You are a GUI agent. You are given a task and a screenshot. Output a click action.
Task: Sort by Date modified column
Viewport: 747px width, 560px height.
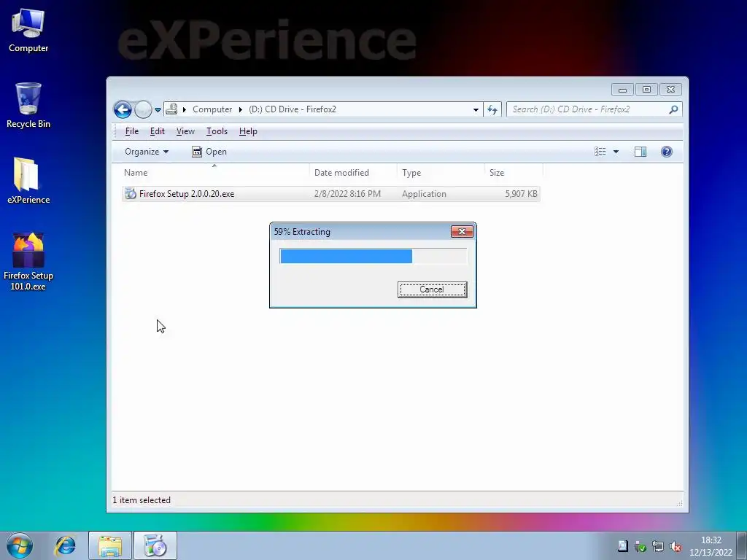coord(353,172)
